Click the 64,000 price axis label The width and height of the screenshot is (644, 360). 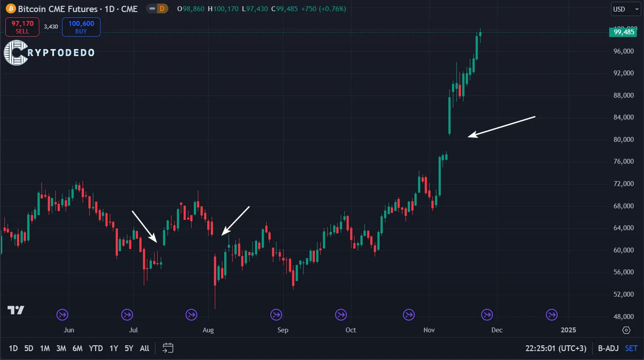pyautogui.click(x=624, y=228)
